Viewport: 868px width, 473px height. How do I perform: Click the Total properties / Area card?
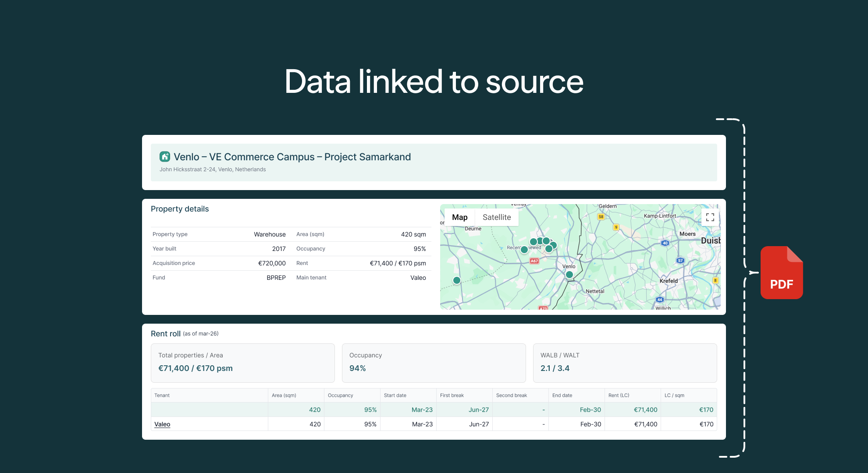pyautogui.click(x=242, y=363)
